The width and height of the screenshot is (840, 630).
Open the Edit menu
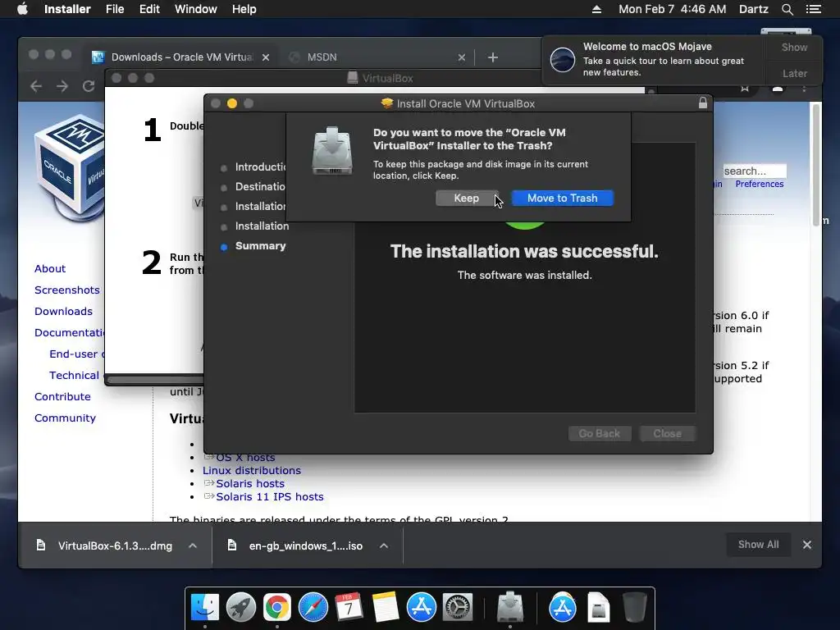149,9
